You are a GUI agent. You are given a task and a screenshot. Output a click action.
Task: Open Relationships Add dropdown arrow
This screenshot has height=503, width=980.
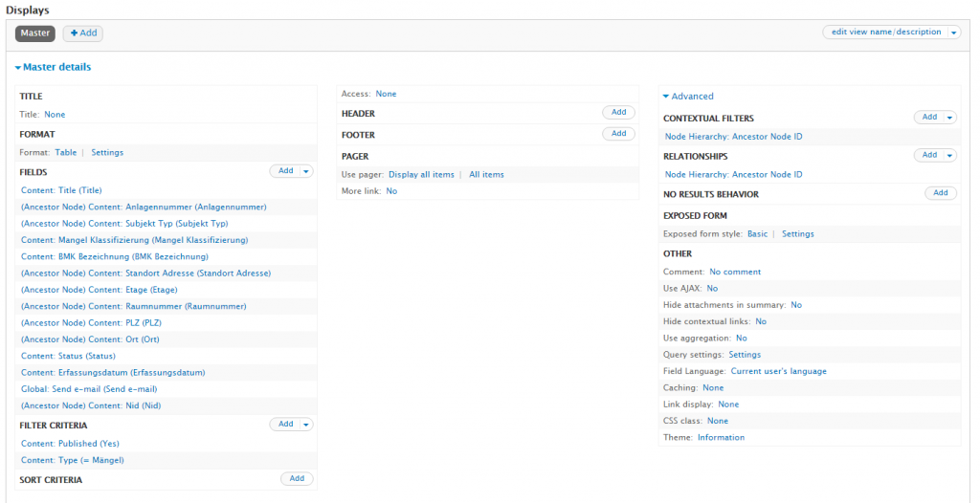coord(949,155)
